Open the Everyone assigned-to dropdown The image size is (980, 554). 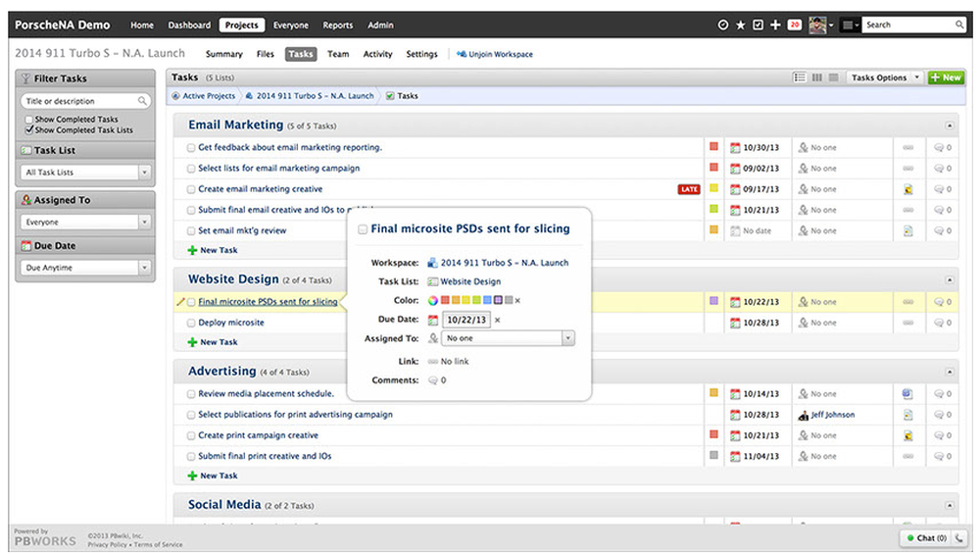click(x=85, y=222)
